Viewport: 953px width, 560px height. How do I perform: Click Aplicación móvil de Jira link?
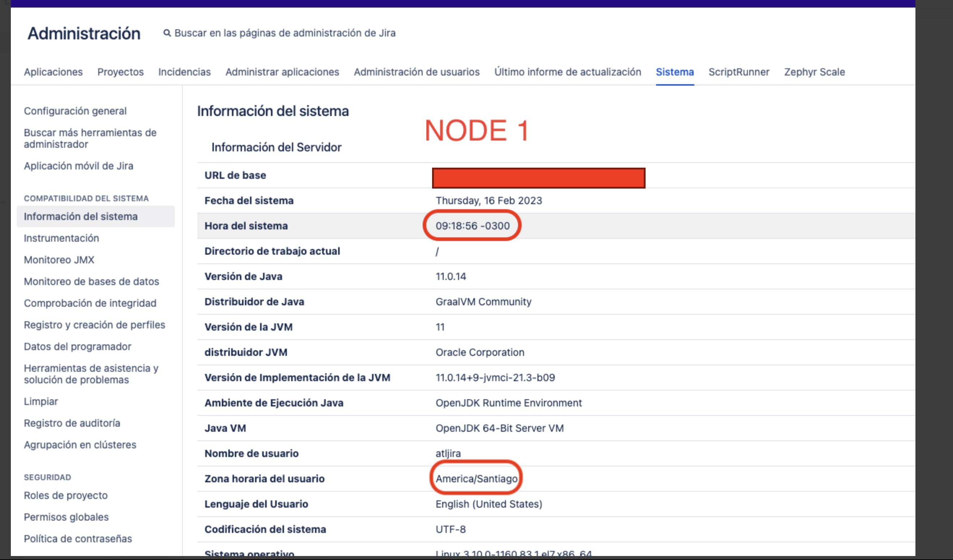click(78, 165)
